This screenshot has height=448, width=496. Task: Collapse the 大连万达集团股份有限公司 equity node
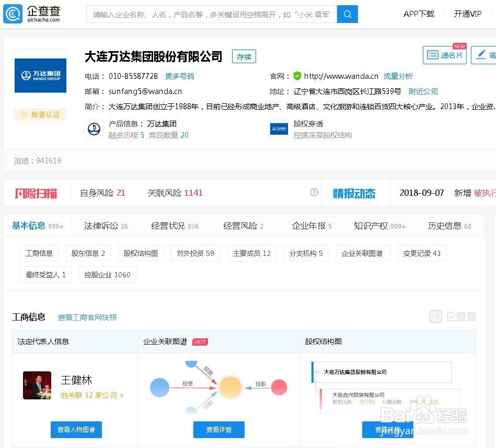[317, 372]
